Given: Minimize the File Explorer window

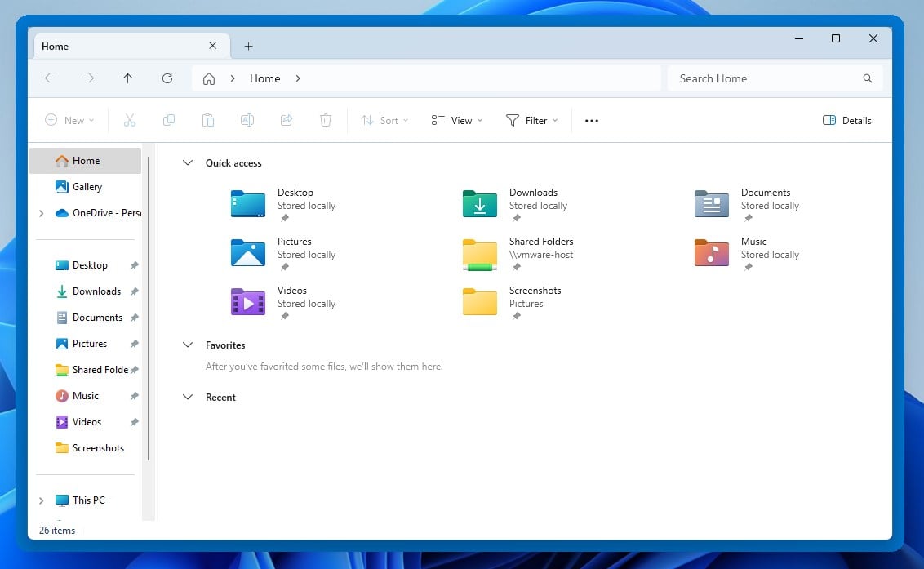Looking at the screenshot, I should click(x=799, y=39).
